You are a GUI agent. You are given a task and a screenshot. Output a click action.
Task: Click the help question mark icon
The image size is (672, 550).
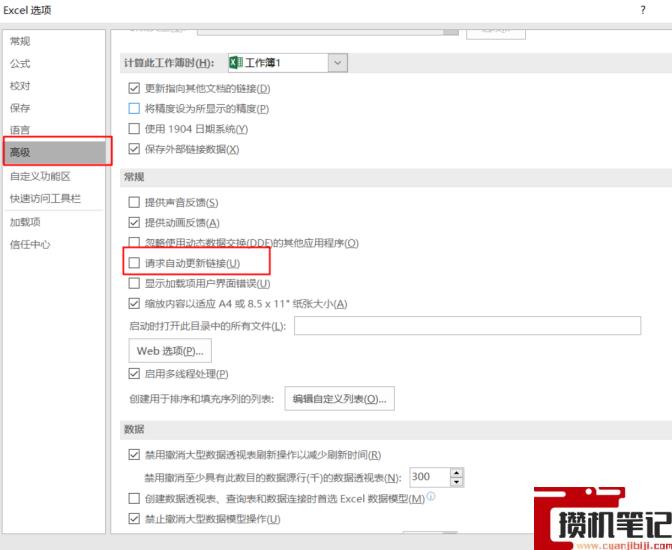643,10
